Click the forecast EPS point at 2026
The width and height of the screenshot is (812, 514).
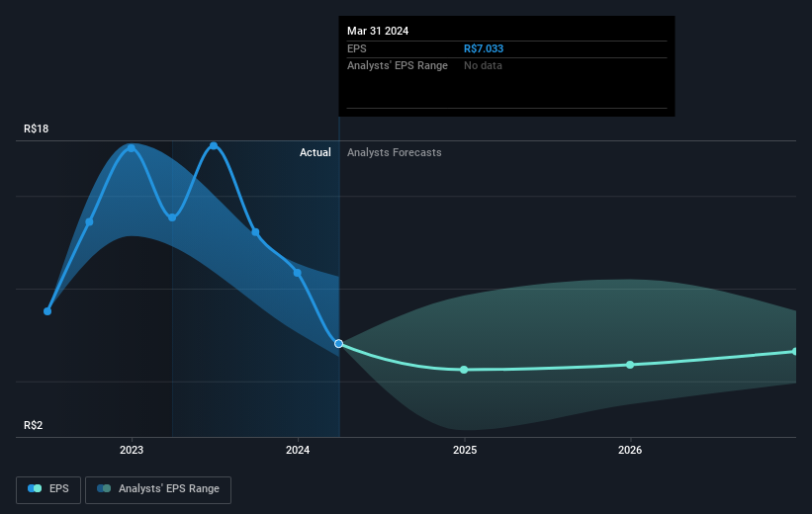pos(630,365)
